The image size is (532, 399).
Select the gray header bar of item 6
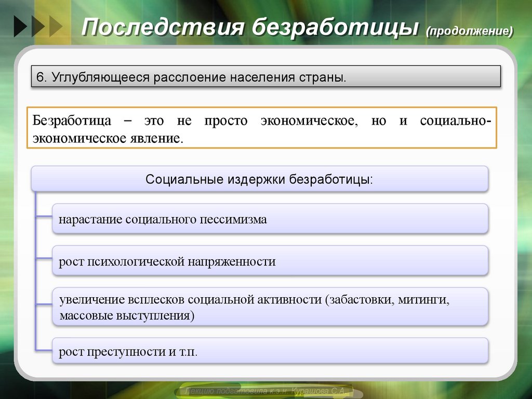coord(266,76)
